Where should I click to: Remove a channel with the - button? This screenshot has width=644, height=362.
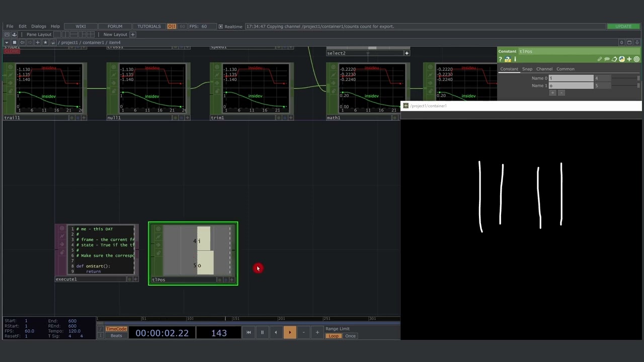[561, 93]
